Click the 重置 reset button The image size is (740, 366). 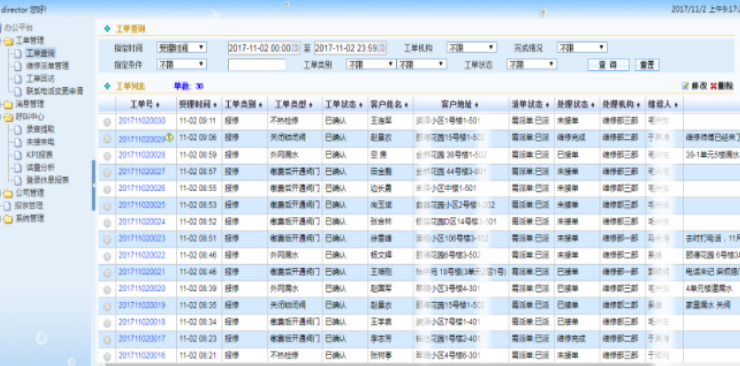tap(647, 65)
